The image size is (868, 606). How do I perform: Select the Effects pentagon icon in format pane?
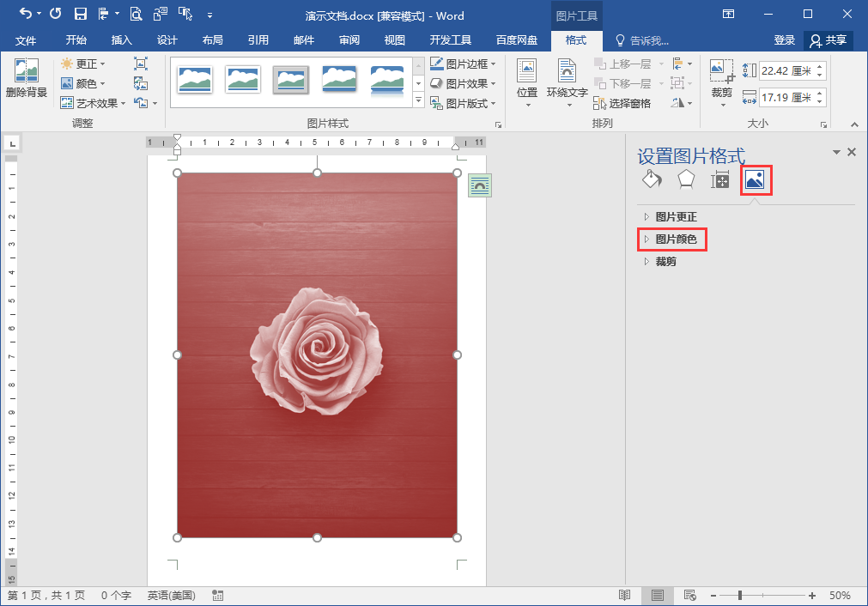(x=686, y=179)
